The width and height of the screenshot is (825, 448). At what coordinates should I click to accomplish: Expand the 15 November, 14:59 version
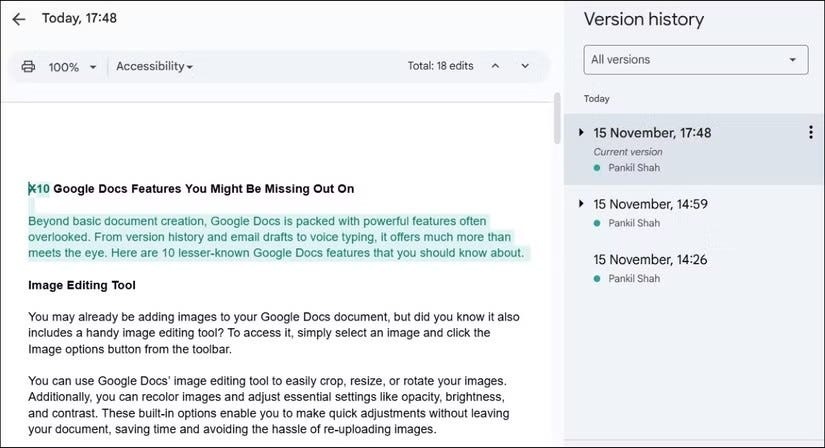[581, 203]
